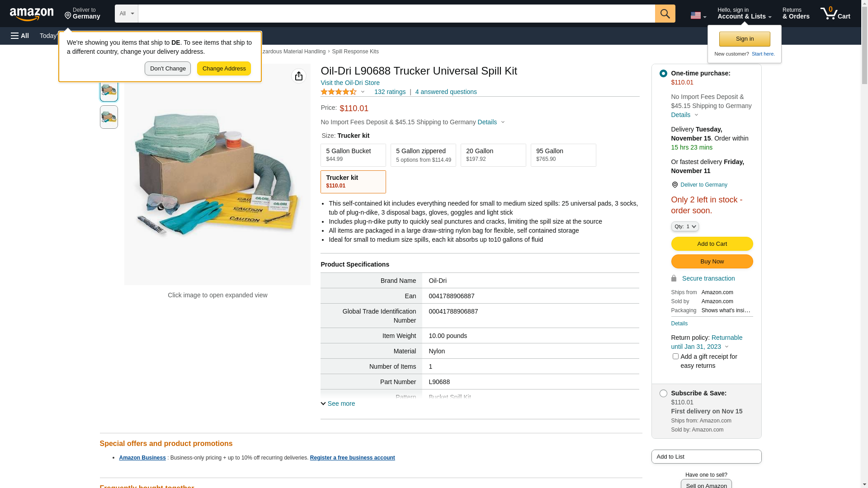Screen dimensions: 868x488
Task: Click the Deliver to Germany location link
Action: coord(703,185)
